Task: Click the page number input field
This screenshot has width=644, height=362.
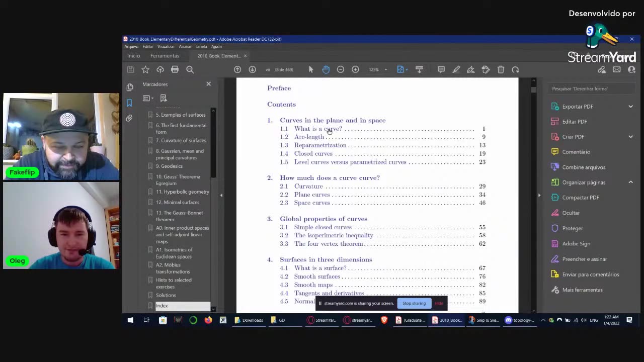Action: (x=268, y=70)
